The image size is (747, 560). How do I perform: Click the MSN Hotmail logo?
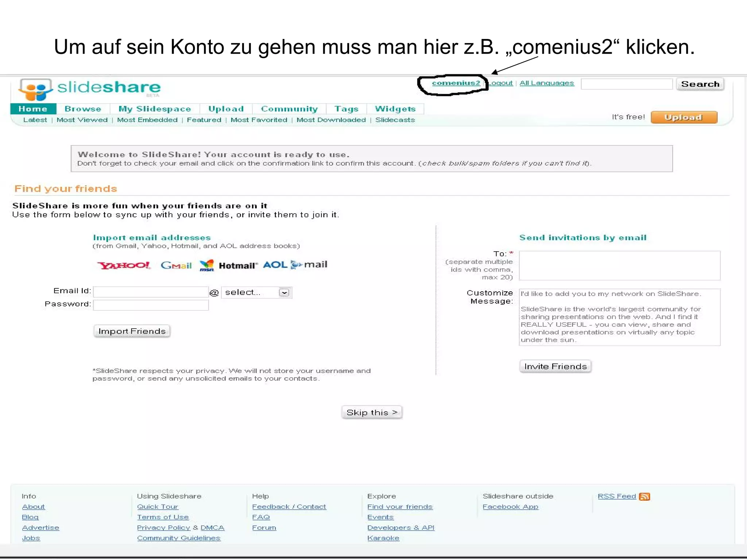[228, 265]
